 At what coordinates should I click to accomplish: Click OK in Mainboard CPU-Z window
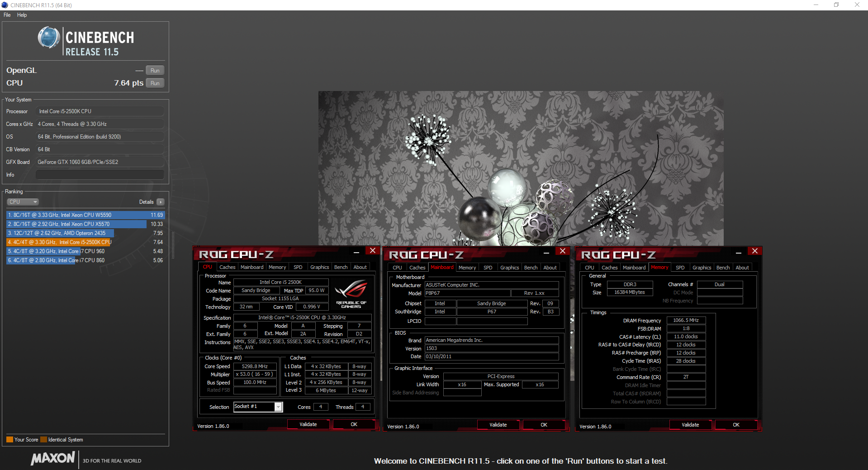[x=544, y=425]
